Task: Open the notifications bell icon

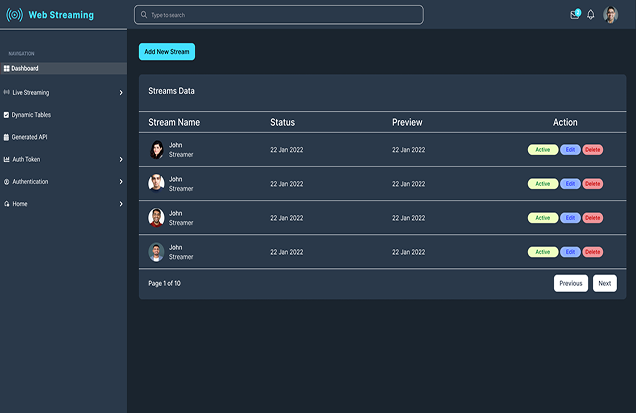Action: [x=591, y=15]
